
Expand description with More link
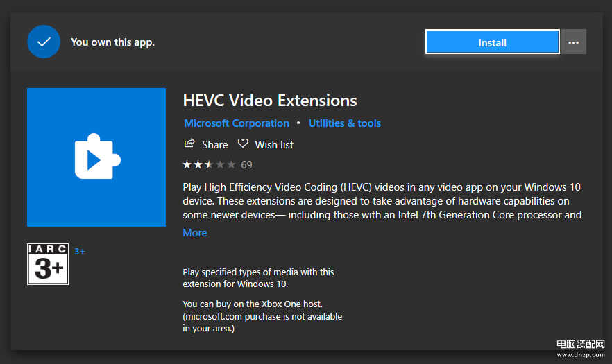click(195, 233)
